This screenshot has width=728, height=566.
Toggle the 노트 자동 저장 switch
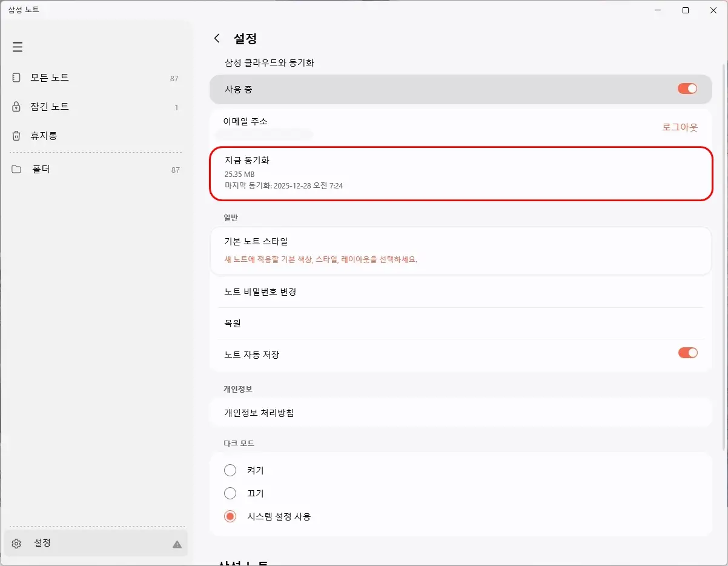pyautogui.click(x=687, y=353)
